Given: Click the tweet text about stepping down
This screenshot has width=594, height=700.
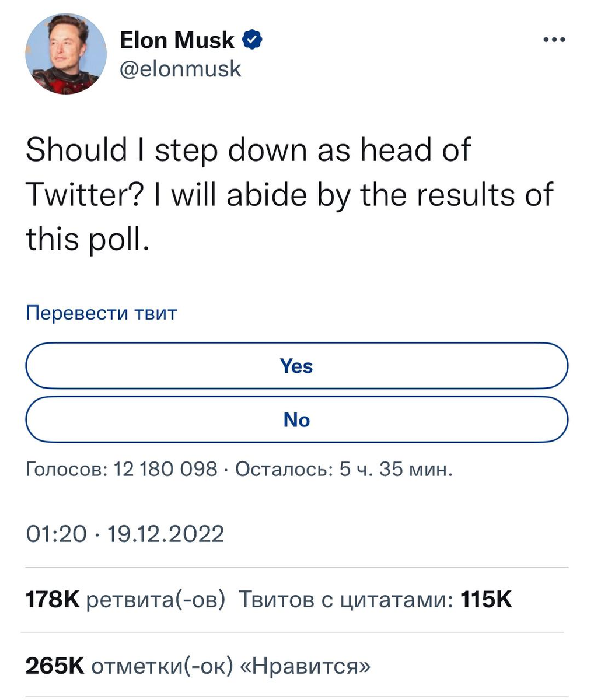Looking at the screenshot, I should coord(289,194).
